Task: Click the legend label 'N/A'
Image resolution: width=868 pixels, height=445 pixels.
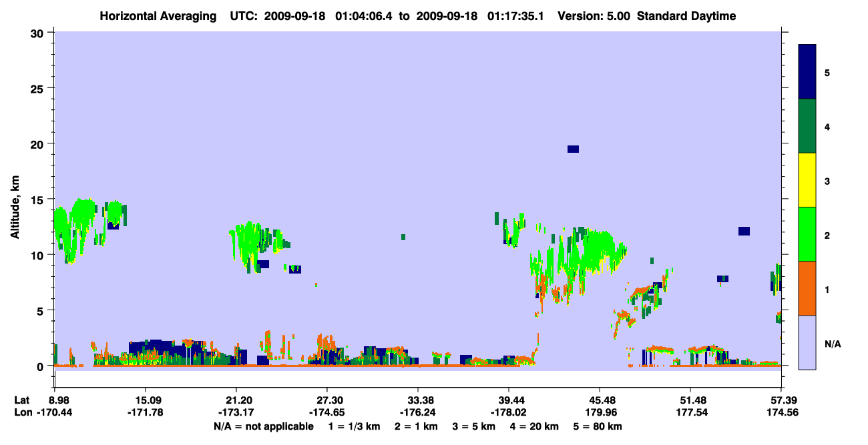Action: 832,344
